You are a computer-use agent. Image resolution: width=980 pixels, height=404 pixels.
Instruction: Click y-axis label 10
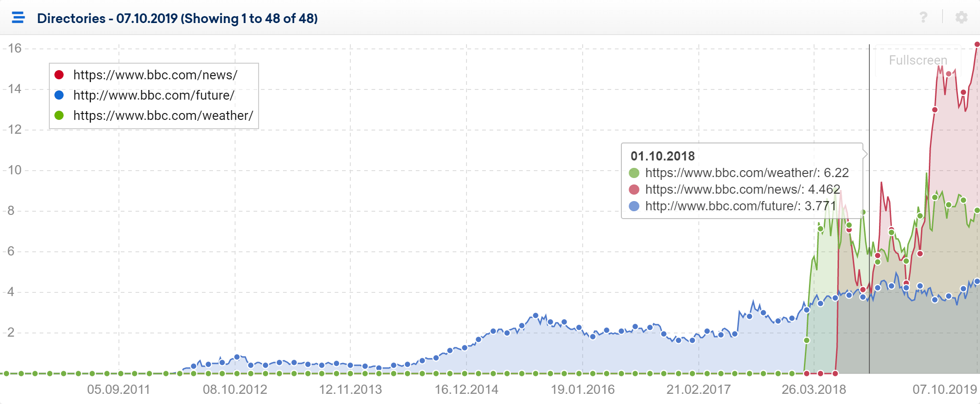(x=15, y=170)
